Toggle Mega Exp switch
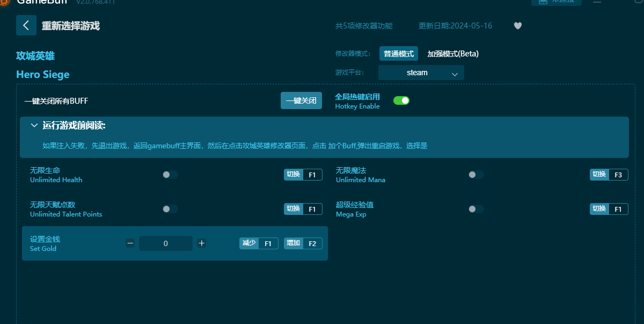Screen dimensions: 644x324 [476, 209]
